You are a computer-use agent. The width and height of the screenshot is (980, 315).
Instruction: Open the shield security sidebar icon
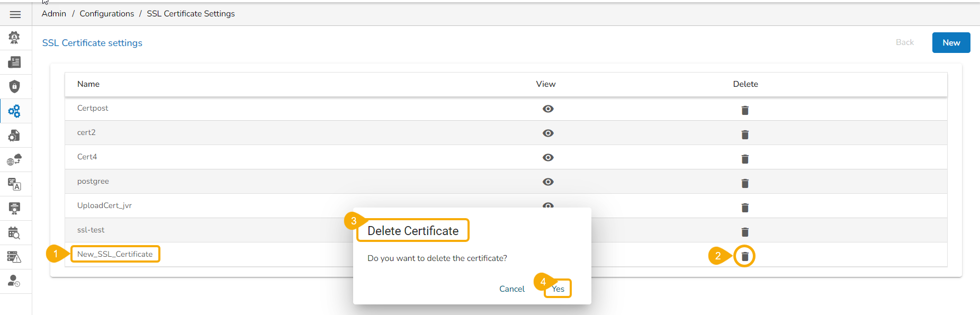click(14, 86)
